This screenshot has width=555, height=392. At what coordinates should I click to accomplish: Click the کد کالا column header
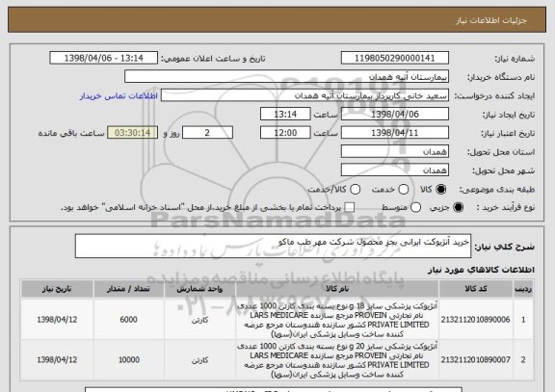[x=476, y=289]
